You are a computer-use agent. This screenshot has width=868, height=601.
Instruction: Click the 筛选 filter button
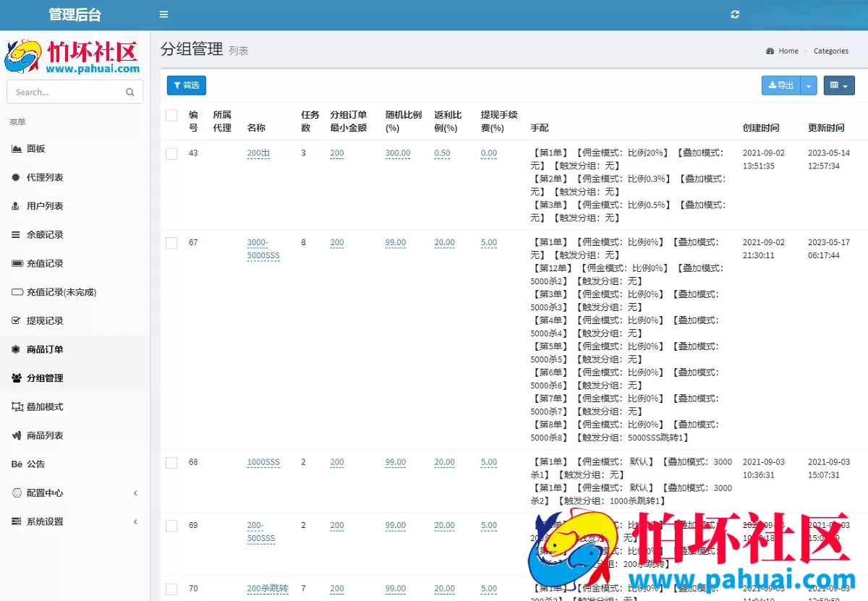187,85
